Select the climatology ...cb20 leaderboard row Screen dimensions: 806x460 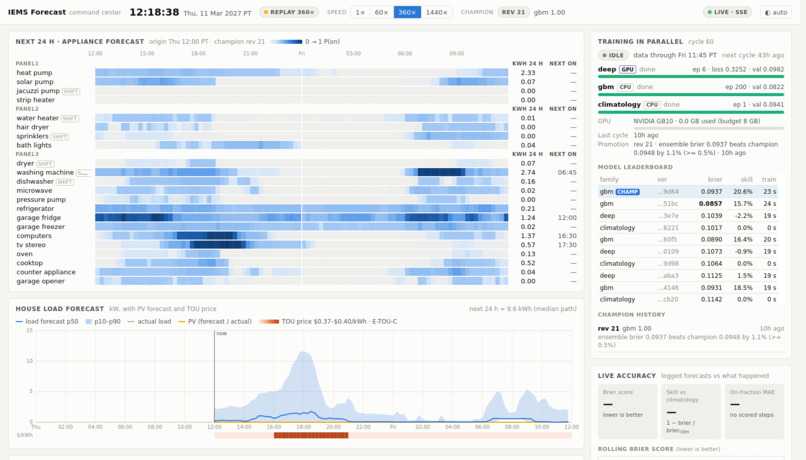(x=688, y=299)
